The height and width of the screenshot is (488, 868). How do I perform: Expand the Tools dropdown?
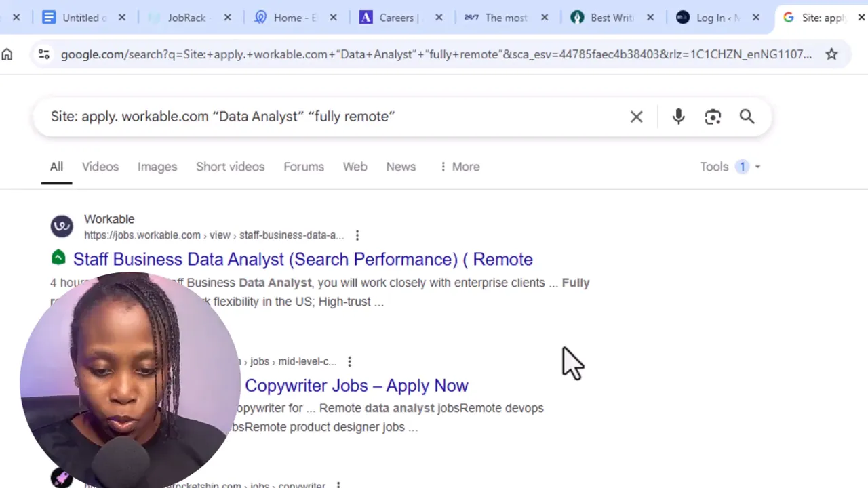click(x=730, y=167)
